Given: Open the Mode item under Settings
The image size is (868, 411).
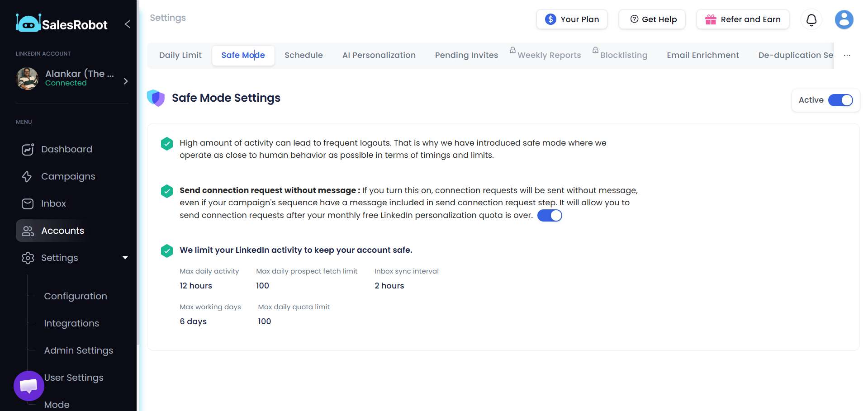Looking at the screenshot, I should pyautogui.click(x=57, y=405).
